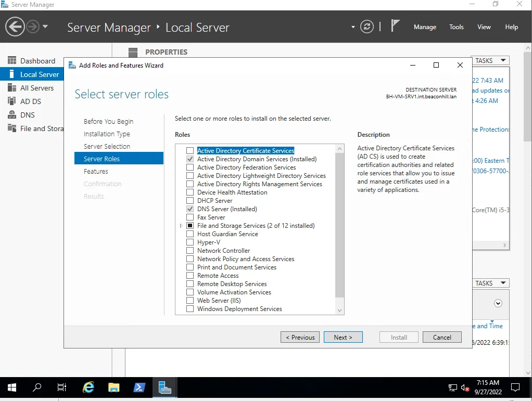Screen dimensions: 532x401
Task: Click the Next button in the wizard
Action: [343, 337]
